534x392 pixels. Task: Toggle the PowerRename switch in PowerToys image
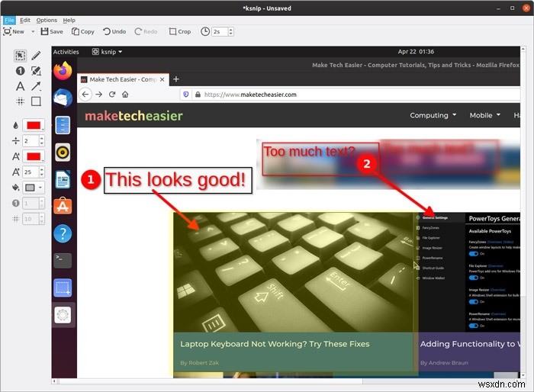point(474,326)
